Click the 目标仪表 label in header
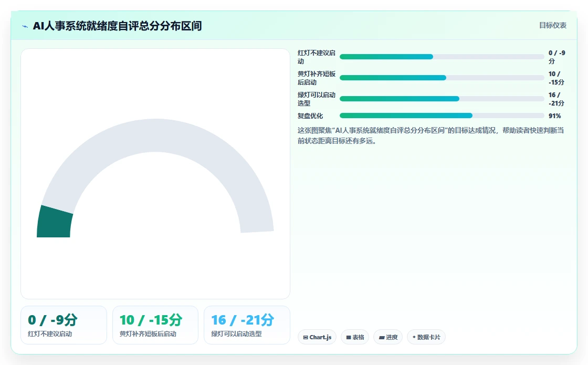This screenshot has width=588, height=365. 553,26
